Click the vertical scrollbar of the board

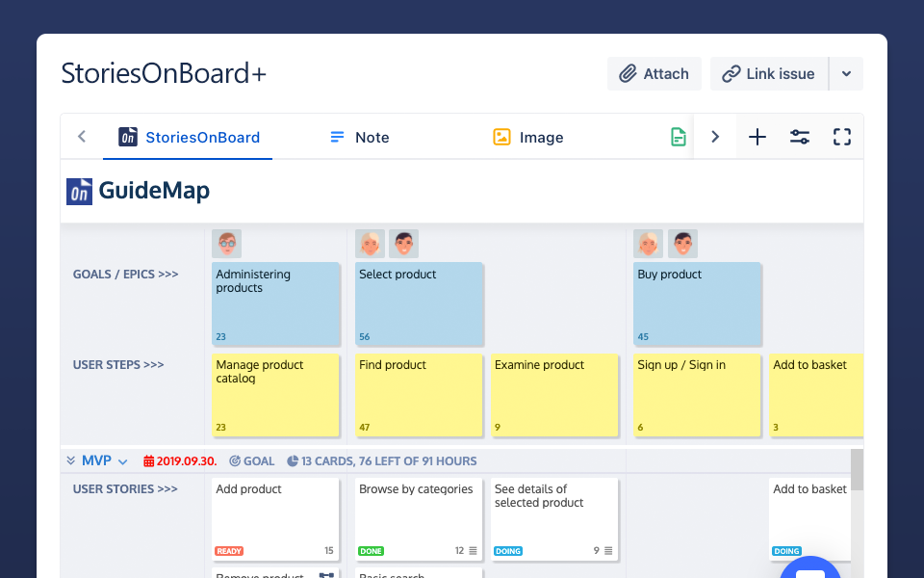(857, 469)
